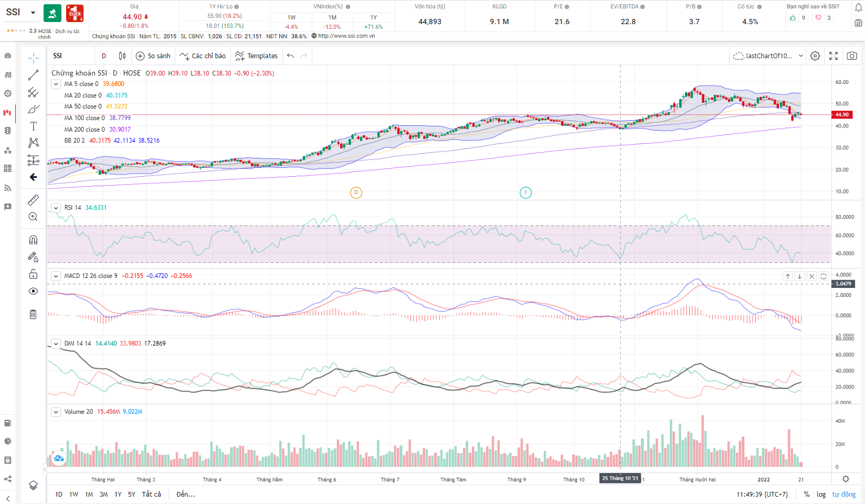Maximize the MACD pane
This screenshot has height=504, width=865.
click(824, 276)
